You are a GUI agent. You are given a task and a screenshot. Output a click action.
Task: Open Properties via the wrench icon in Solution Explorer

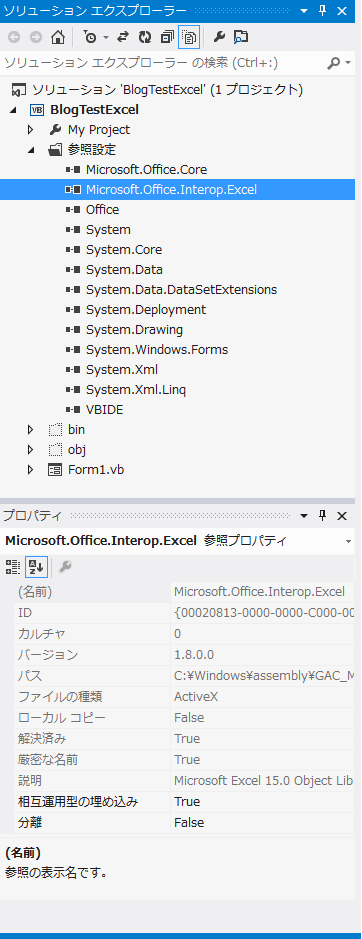click(219, 37)
